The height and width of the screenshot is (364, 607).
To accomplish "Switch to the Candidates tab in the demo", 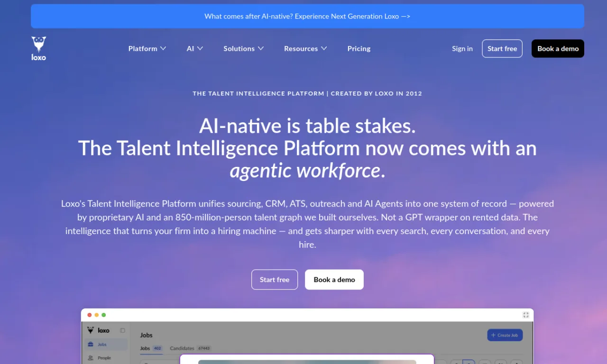I will point(191,348).
